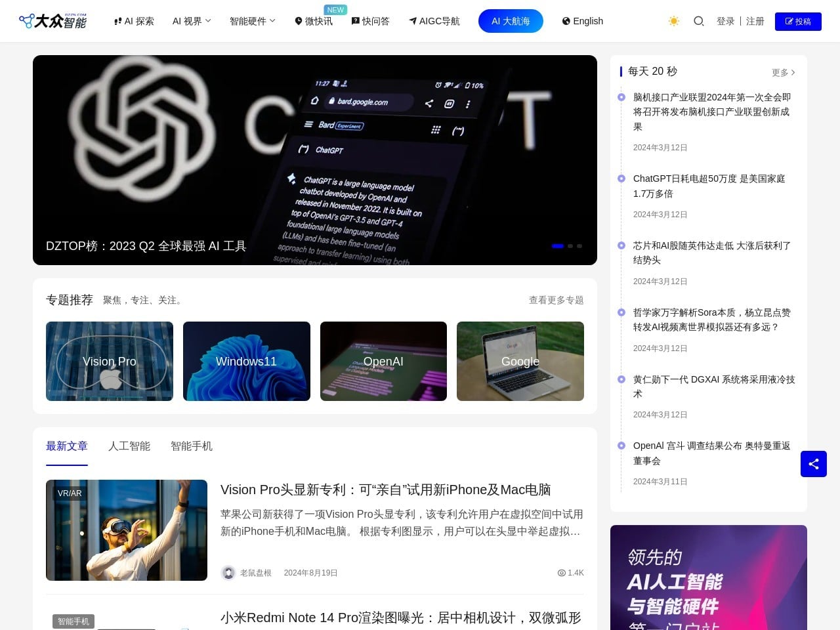Image resolution: width=840 pixels, height=630 pixels.
Task: Click the author avatar of 老鼠盘根
Action: point(228,572)
